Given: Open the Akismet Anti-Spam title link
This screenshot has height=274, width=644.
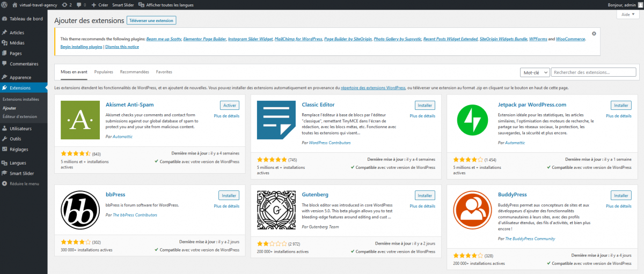Looking at the screenshot, I should [x=130, y=105].
